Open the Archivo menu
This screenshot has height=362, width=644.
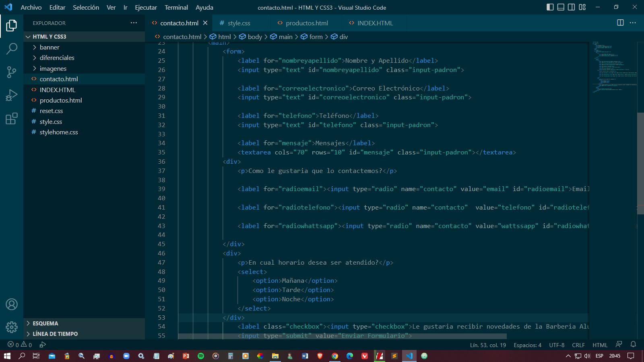(31, 7)
